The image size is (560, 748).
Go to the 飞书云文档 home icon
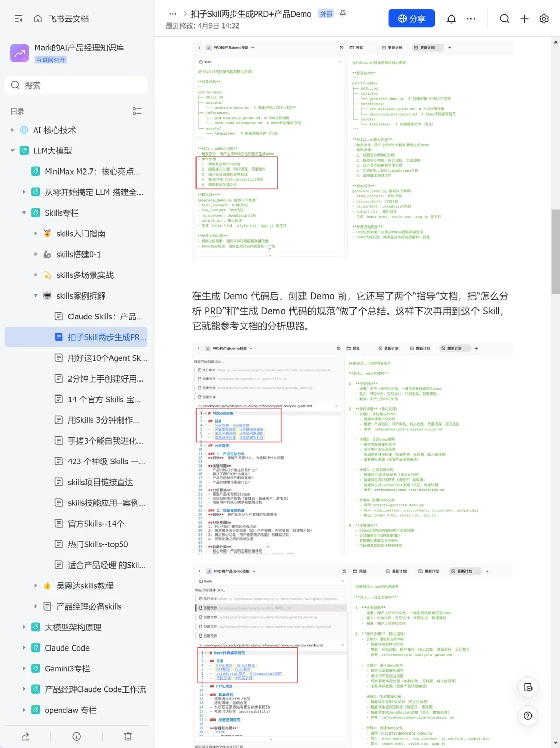pyautogui.click(x=38, y=19)
